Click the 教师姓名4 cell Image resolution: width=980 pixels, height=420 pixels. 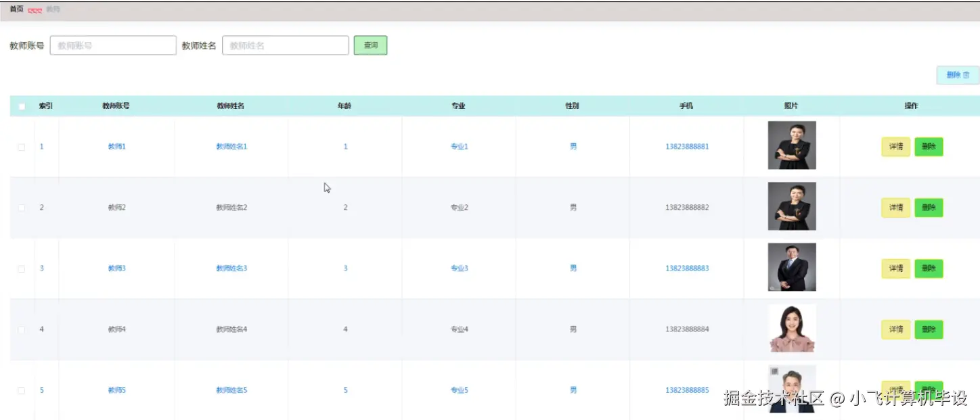[231, 329]
